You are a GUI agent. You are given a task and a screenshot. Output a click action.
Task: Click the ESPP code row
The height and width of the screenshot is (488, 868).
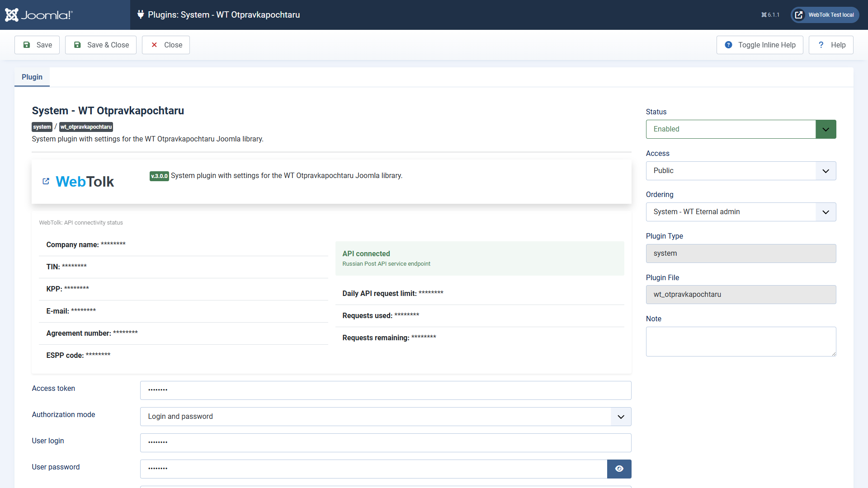pyautogui.click(x=184, y=356)
